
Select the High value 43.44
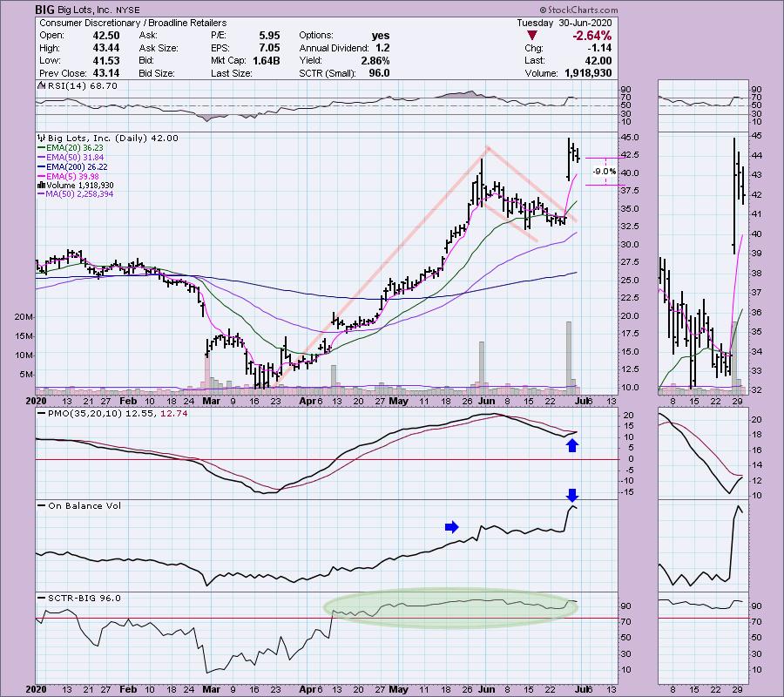coord(105,48)
